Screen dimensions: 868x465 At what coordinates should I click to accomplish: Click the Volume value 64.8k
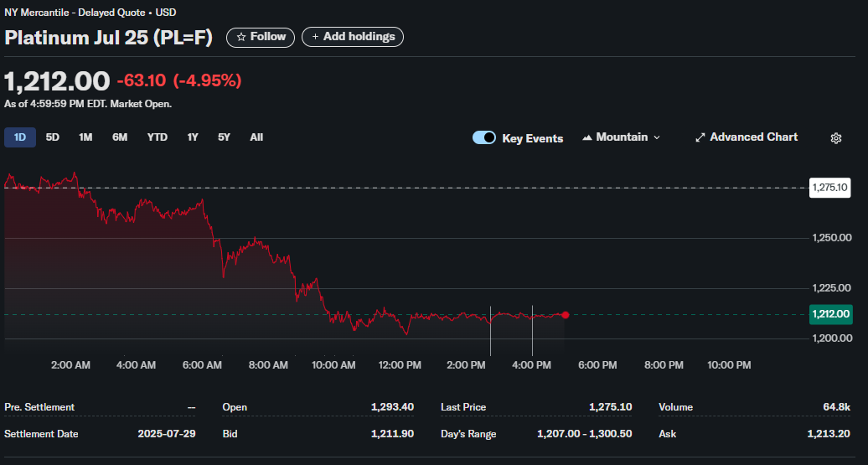pos(836,407)
